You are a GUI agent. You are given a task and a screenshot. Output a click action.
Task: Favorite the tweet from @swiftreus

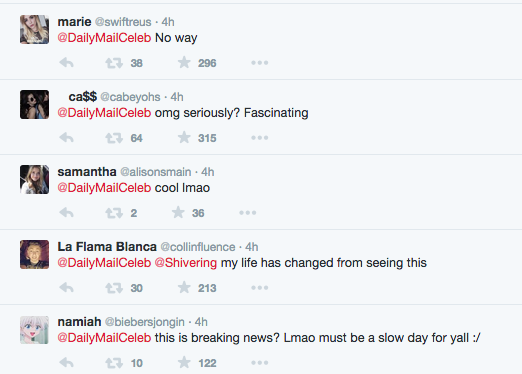(x=184, y=62)
